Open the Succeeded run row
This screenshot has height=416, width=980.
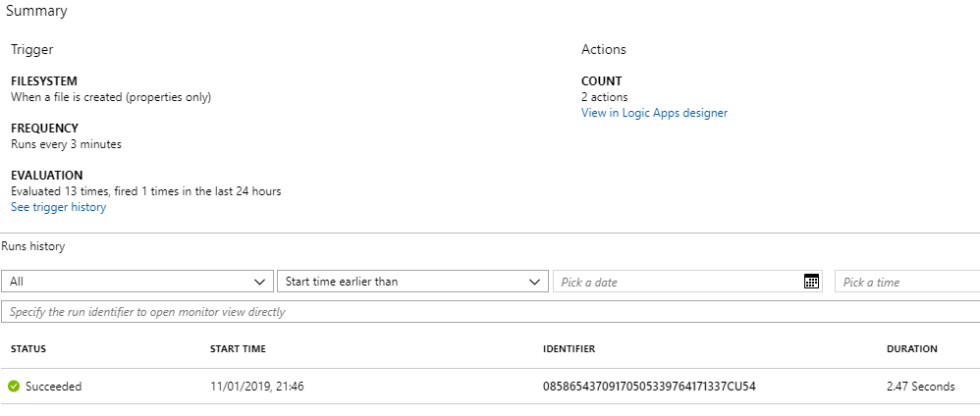[x=490, y=387]
